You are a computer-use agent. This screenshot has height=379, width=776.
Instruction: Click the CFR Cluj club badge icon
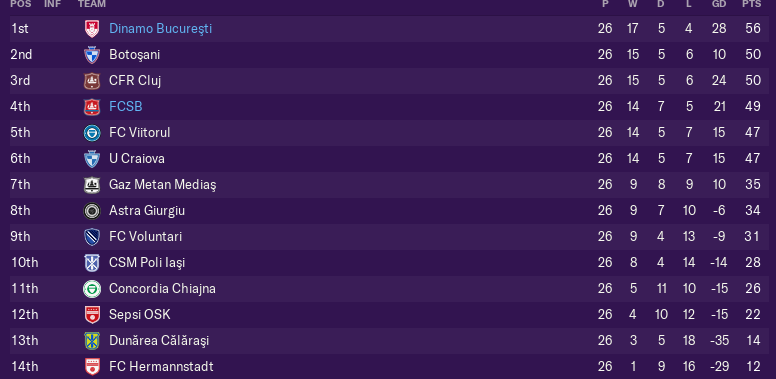92,81
